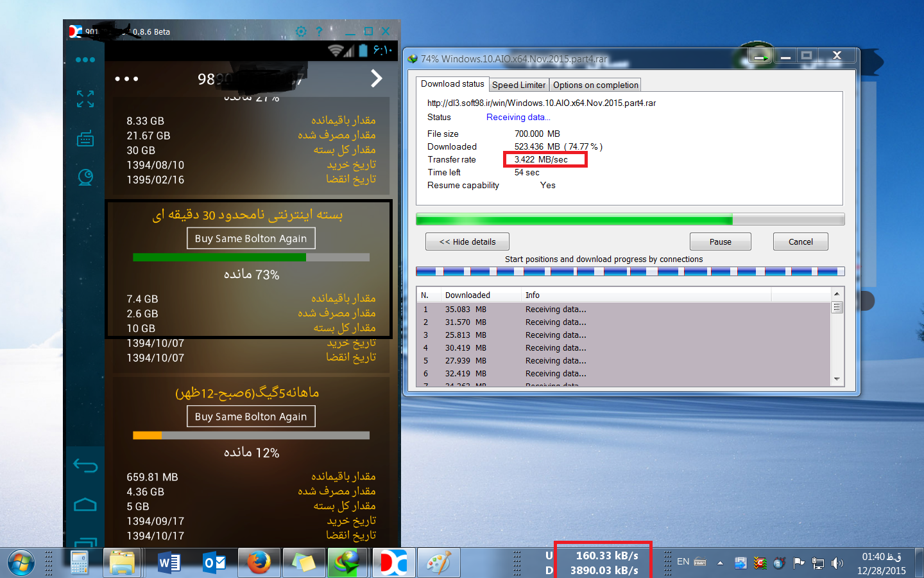
Task: Open Microsoft Word from the taskbar
Action: (x=169, y=563)
